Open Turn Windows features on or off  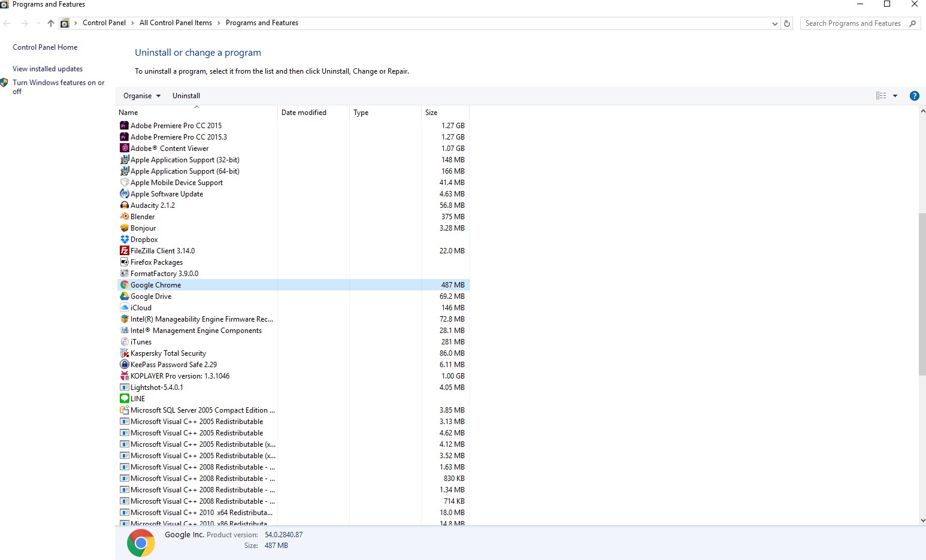(x=58, y=87)
